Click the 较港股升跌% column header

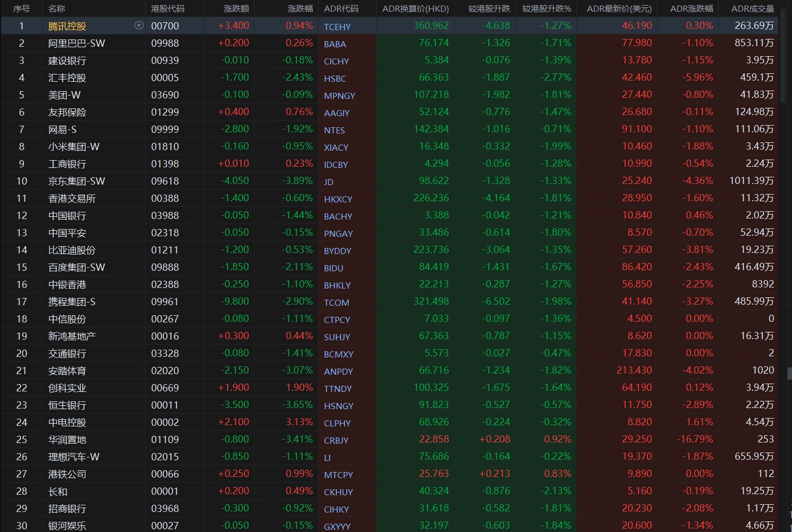(547, 8)
